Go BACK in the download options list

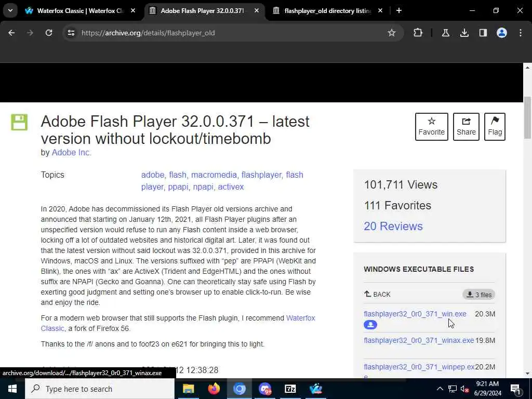(x=377, y=294)
